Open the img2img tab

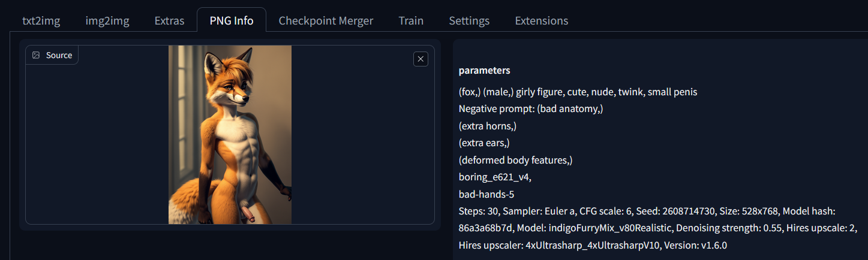[107, 20]
